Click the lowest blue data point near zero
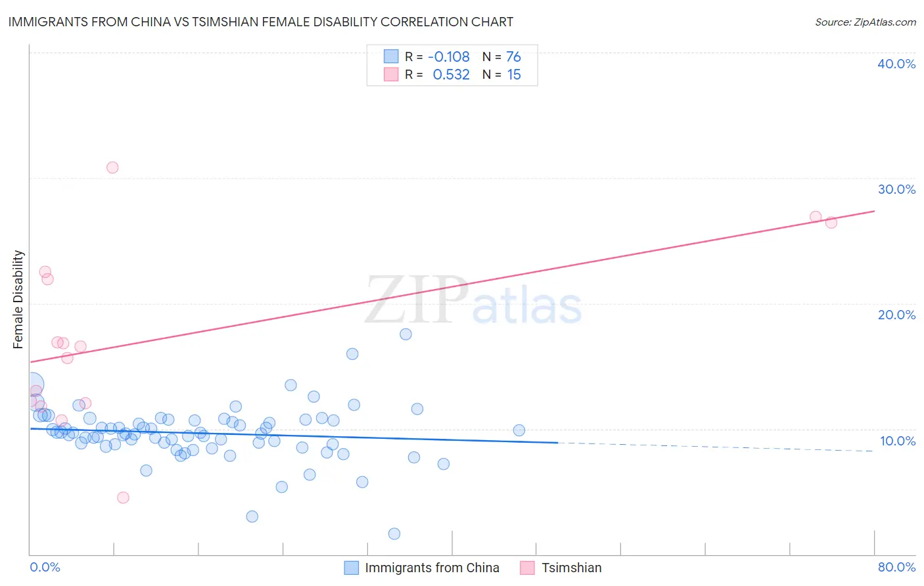This screenshot has width=924, height=586. [x=394, y=533]
